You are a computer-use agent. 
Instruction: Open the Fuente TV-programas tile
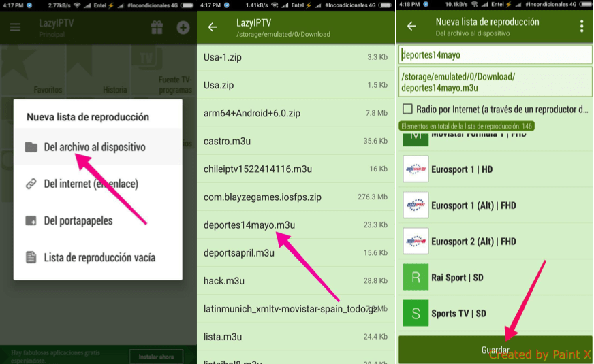coord(163,70)
